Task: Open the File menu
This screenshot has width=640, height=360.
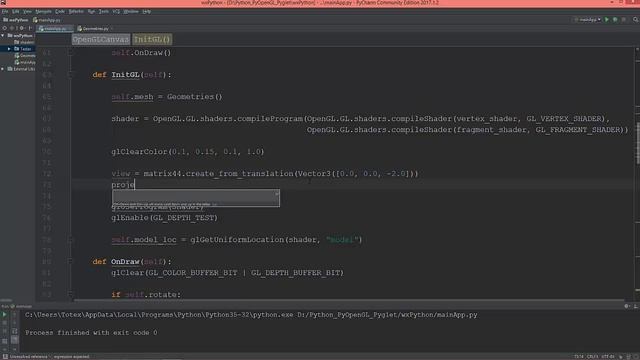Action: click(4, 11)
